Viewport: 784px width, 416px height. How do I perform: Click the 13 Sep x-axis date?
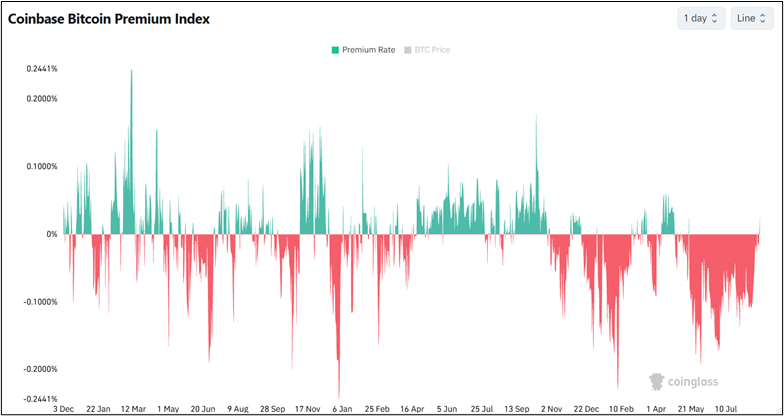pos(517,408)
